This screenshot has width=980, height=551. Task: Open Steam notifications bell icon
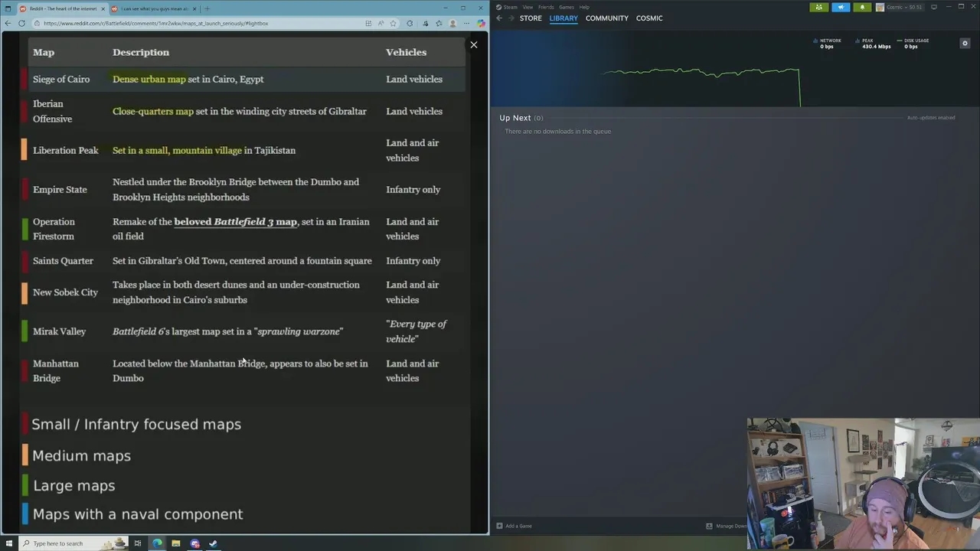(862, 7)
